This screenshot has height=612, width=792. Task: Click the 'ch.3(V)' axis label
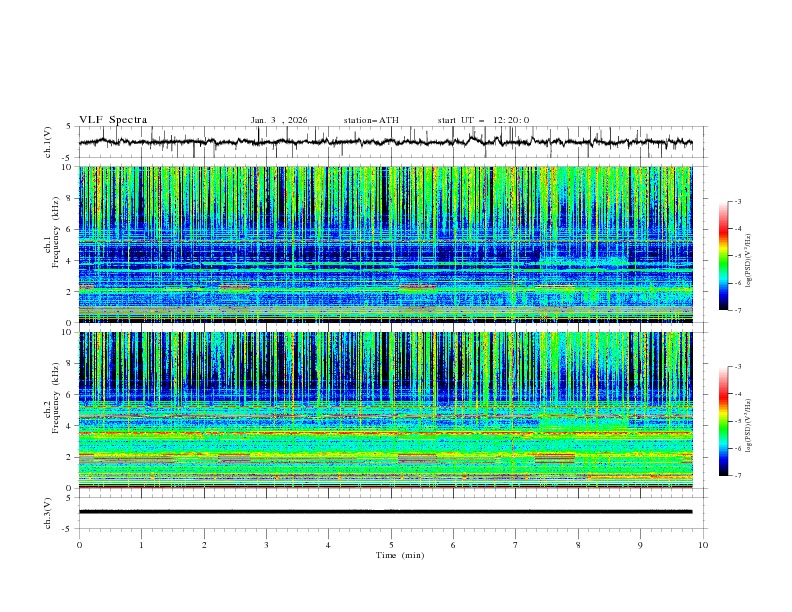[48, 513]
